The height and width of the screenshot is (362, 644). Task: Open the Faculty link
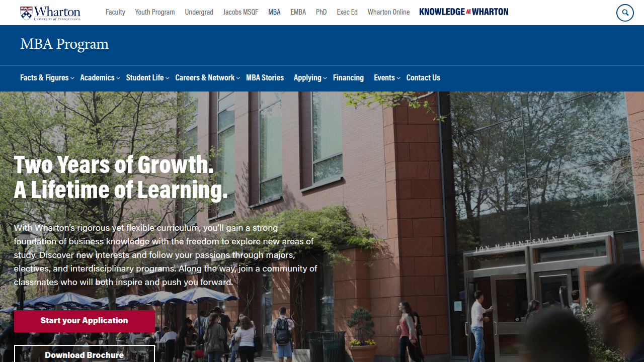tap(115, 12)
